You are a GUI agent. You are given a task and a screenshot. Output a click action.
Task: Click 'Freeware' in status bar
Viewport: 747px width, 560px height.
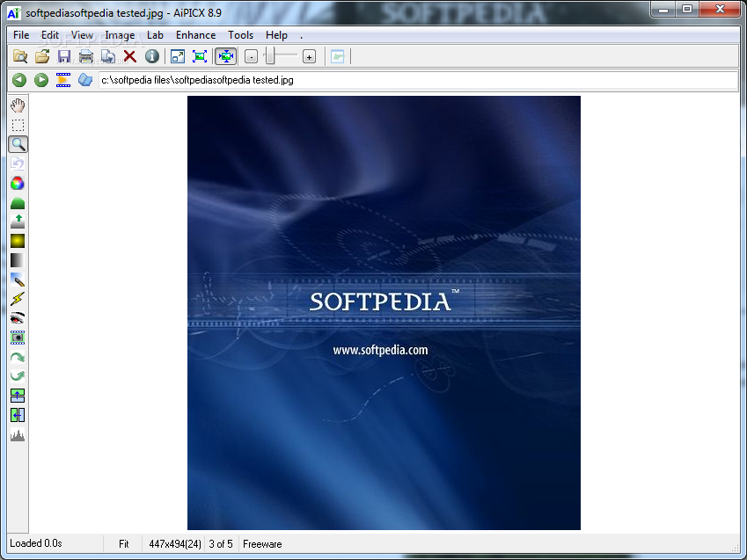pyautogui.click(x=262, y=544)
